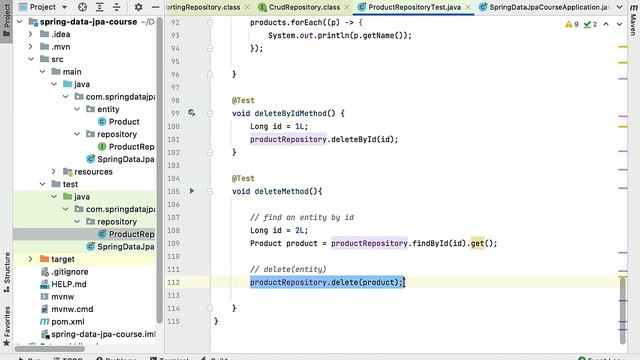Go to previous highlighted error arrow
The height and width of the screenshot is (360, 640).
tap(606, 24)
